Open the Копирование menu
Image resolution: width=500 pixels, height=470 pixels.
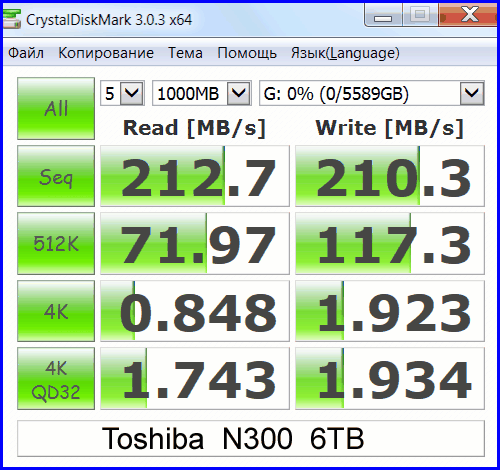(x=106, y=53)
